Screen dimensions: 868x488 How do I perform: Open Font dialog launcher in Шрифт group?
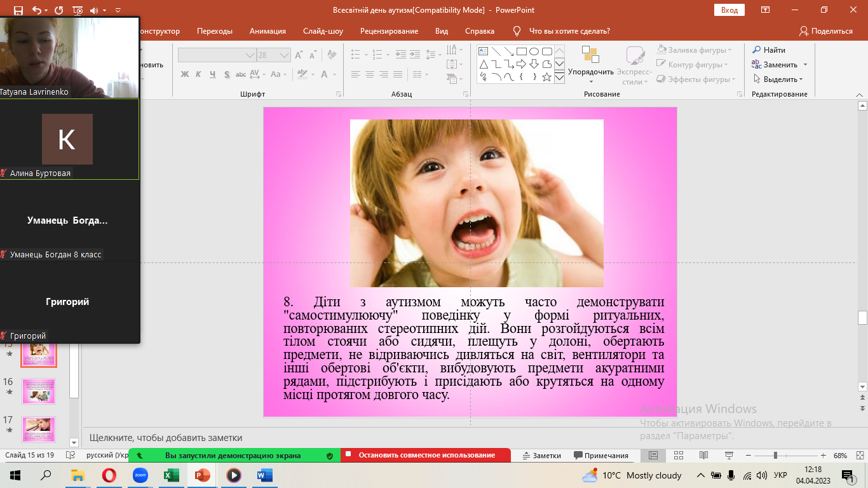click(x=338, y=94)
